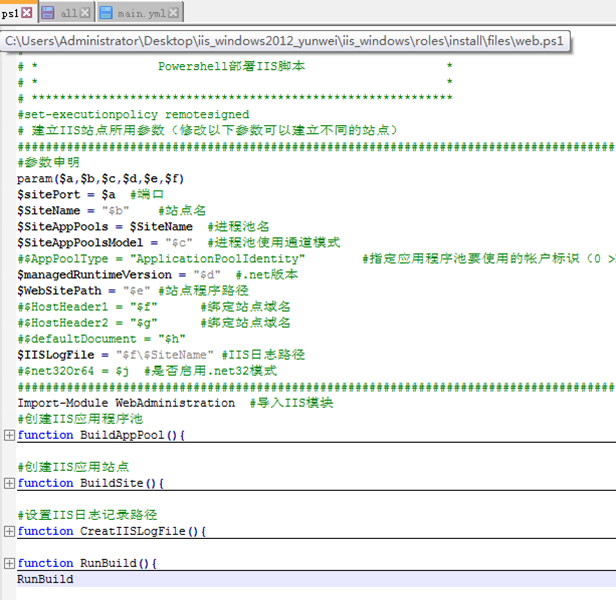This screenshot has height=600, width=616.
Task: Select the ps1 tab
Action: coord(18,13)
